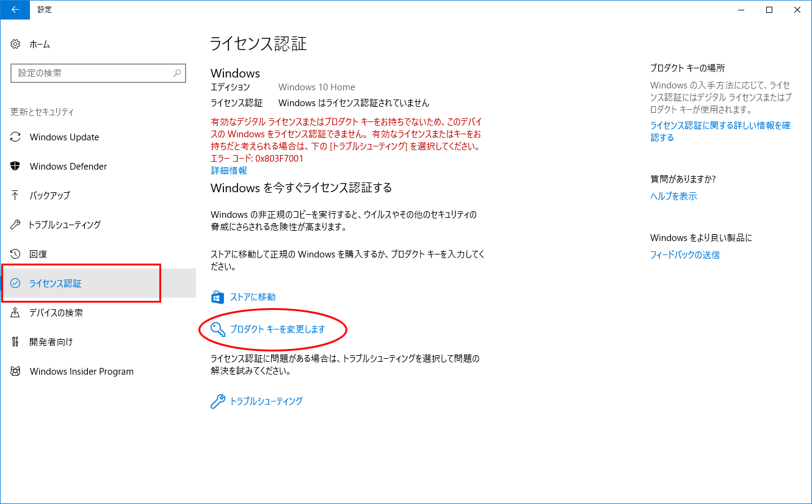Click the back arrow in title bar
This screenshot has height=504, width=812.
15,9
